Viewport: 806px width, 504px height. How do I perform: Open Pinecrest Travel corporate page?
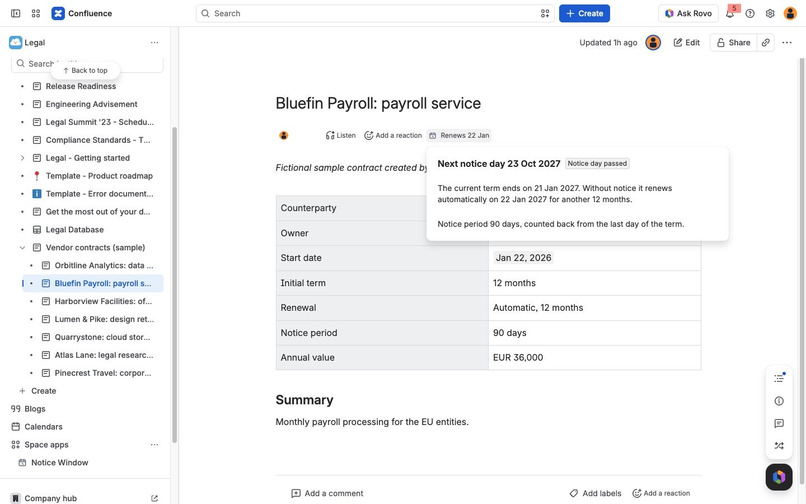103,373
